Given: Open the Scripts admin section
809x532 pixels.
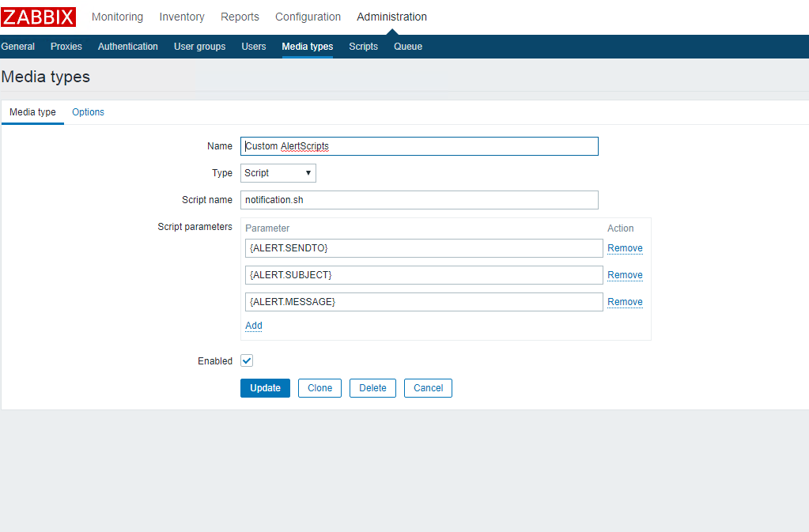Looking at the screenshot, I should click(x=363, y=47).
